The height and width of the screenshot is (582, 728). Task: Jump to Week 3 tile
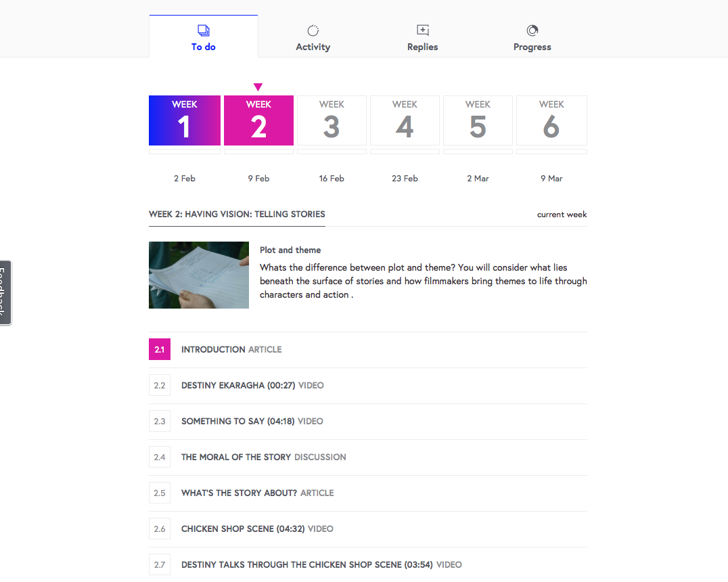(x=332, y=120)
